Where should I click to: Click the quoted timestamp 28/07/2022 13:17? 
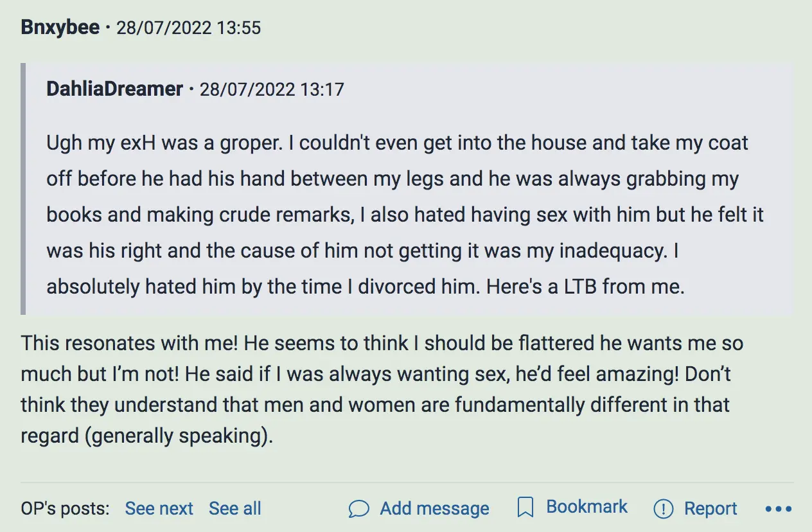pyautogui.click(x=272, y=89)
